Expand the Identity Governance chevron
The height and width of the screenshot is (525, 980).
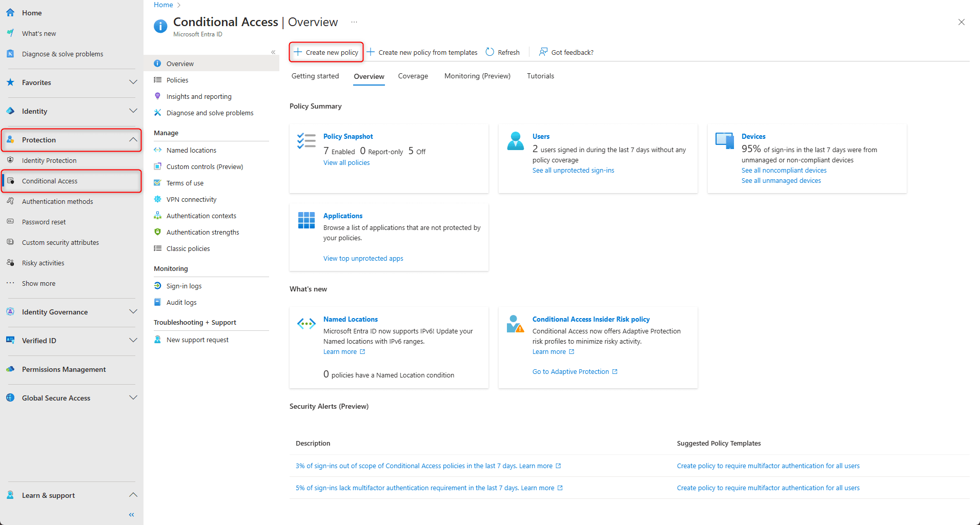pos(133,312)
